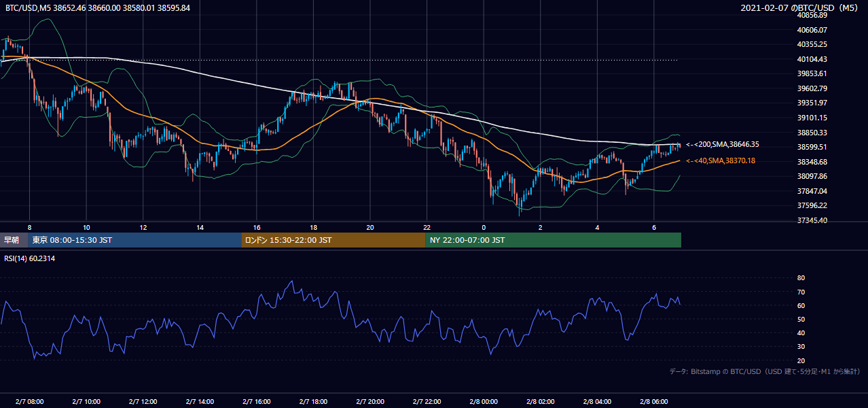868x408 pixels.
Task: Select the NY 22:00-07:00 JST session bar
Action: 554,240
